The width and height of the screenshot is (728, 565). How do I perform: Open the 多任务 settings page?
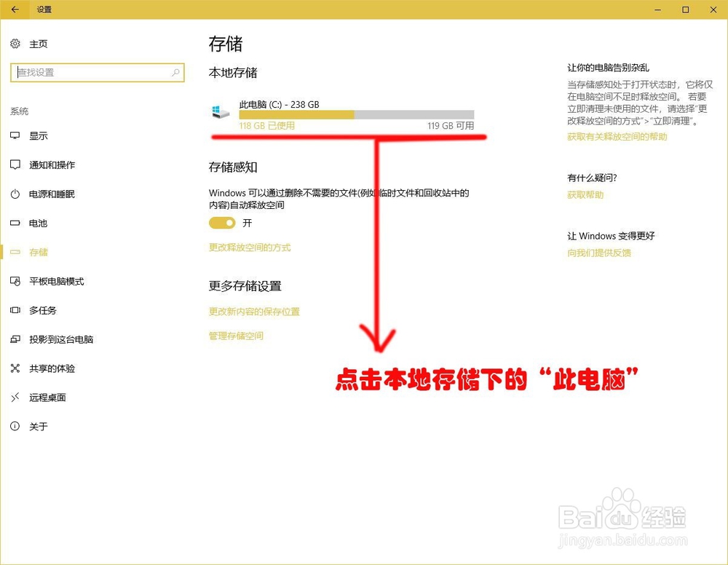tap(43, 311)
